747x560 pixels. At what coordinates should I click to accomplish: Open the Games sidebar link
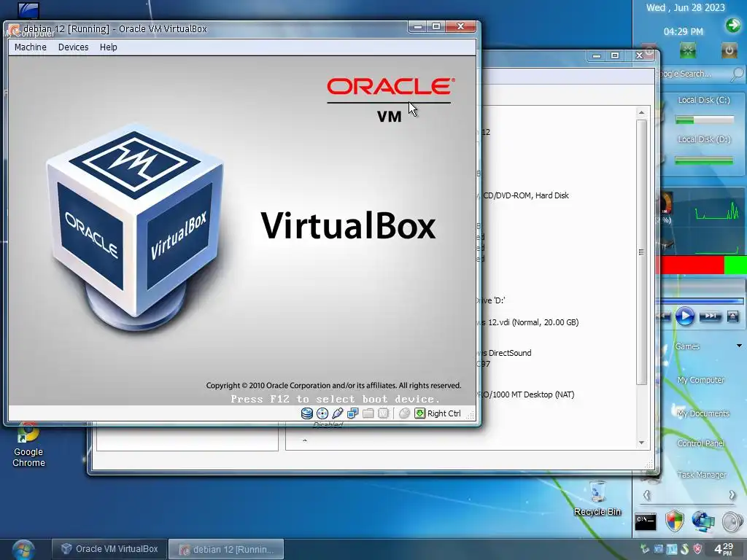pos(687,346)
